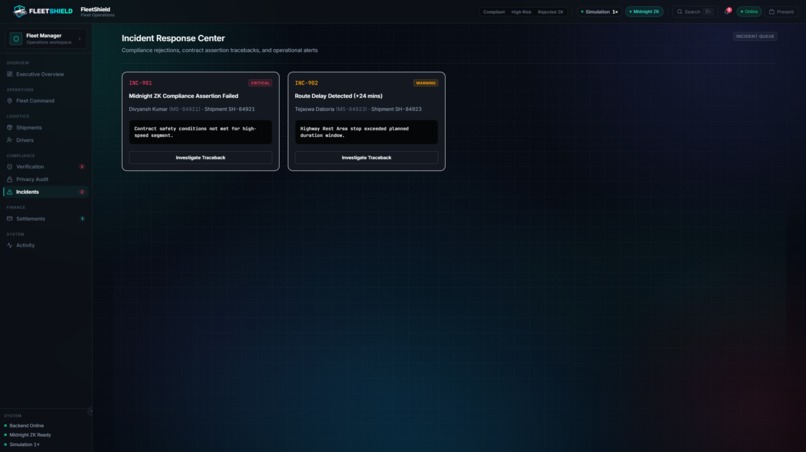
Task: Click the Verification count badge
Action: coord(82,167)
